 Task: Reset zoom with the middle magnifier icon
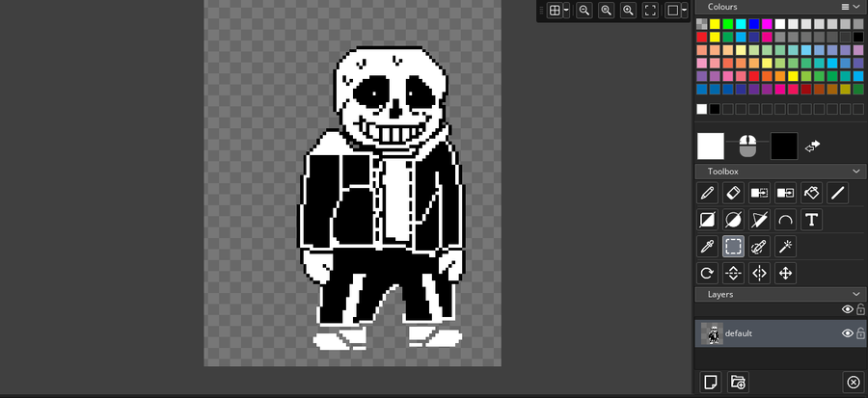607,10
